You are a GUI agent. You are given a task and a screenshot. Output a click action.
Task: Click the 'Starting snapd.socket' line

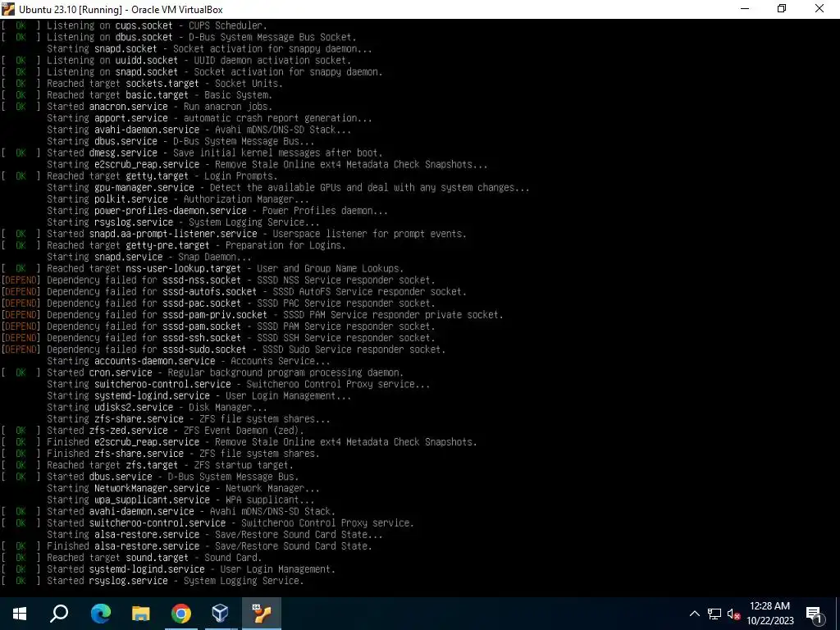(209, 48)
